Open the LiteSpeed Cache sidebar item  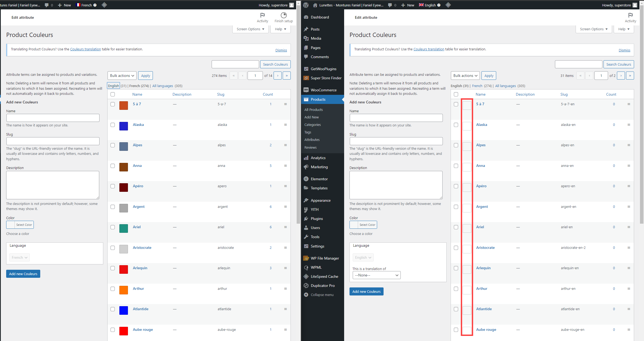click(x=324, y=276)
